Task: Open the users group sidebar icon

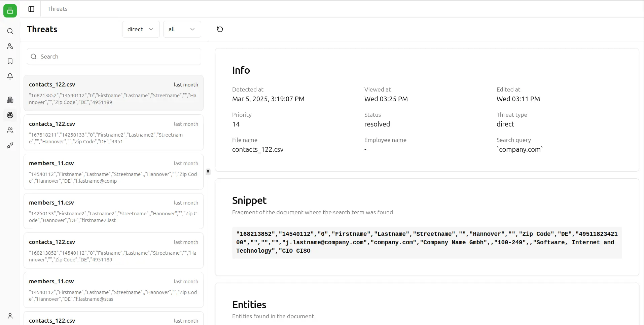Action: tap(10, 130)
